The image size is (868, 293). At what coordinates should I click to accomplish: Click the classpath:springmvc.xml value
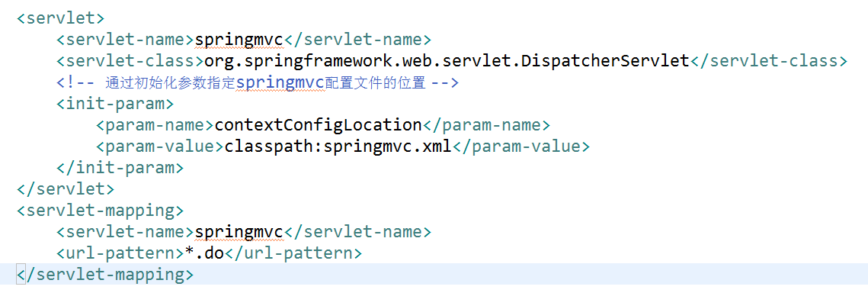(339, 146)
